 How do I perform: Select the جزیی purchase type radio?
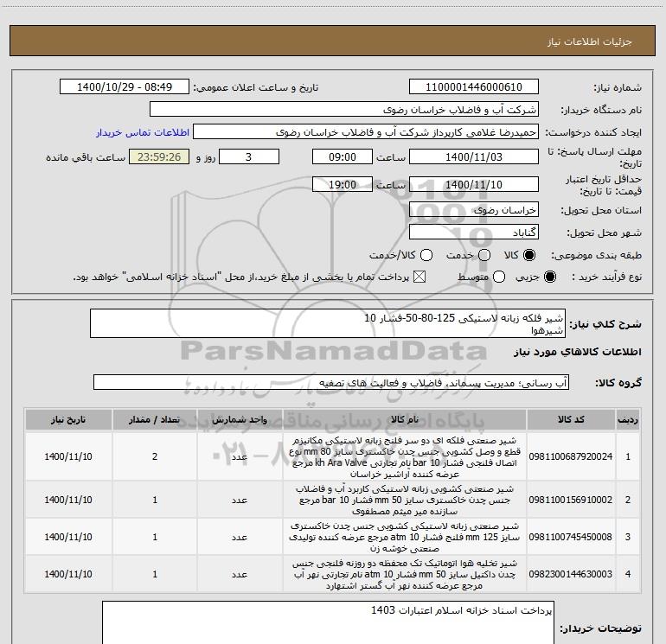pyautogui.click(x=549, y=277)
